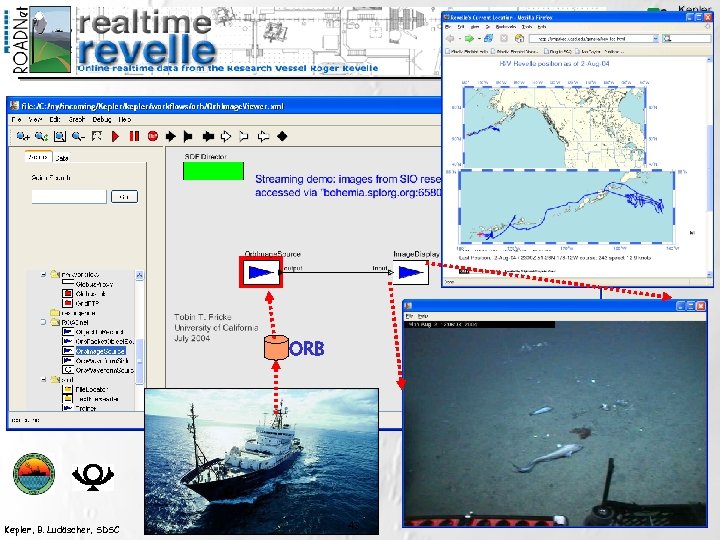This screenshot has height=540, width=720.
Task: Click the solid black flag-shaped port icon
Action: [188, 136]
